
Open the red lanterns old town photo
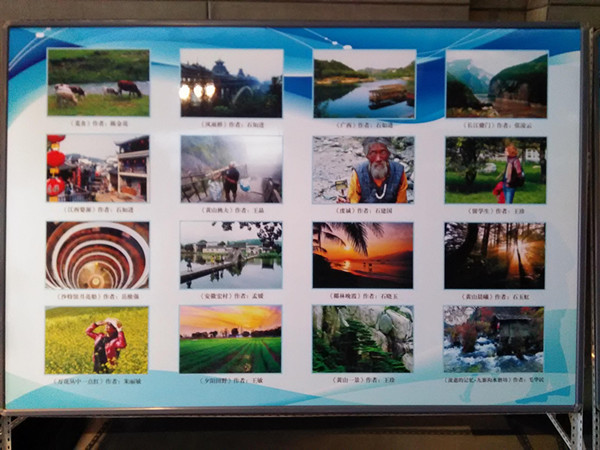coord(97,168)
